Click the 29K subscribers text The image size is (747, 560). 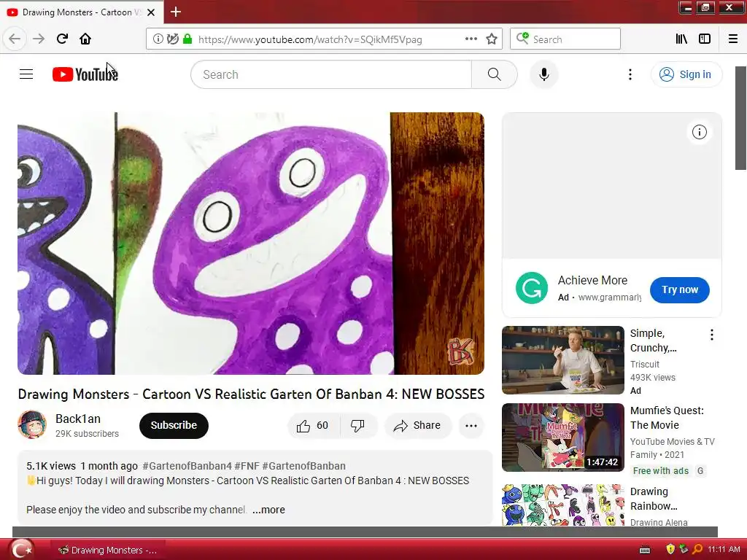coord(87,434)
